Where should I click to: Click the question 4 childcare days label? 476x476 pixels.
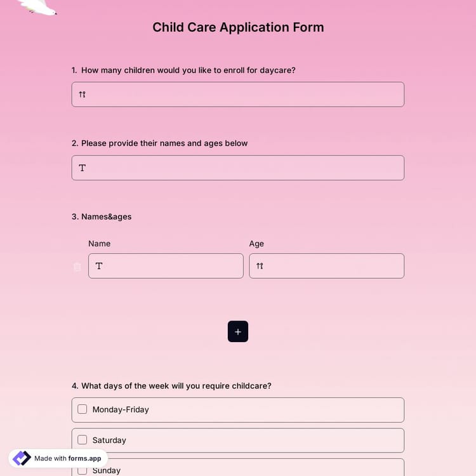coord(176,386)
